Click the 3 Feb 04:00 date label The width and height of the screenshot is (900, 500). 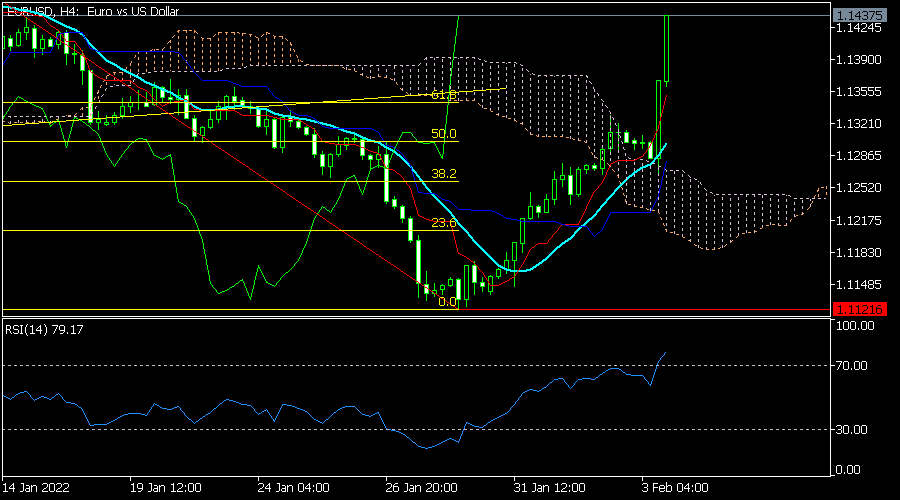(675, 488)
